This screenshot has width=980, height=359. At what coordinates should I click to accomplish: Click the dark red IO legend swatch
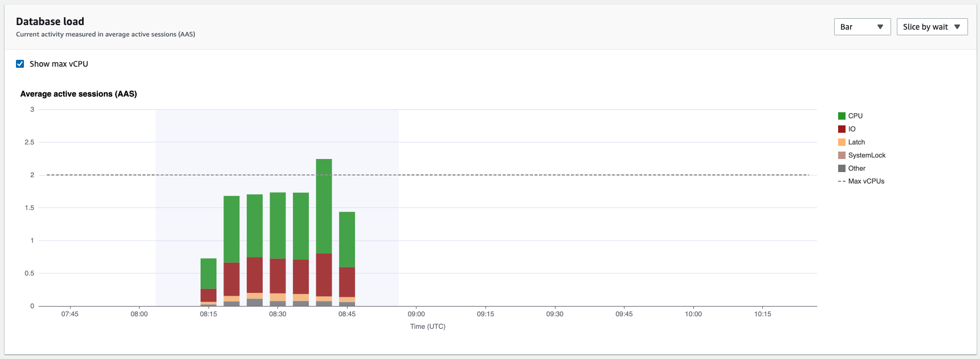(x=842, y=129)
